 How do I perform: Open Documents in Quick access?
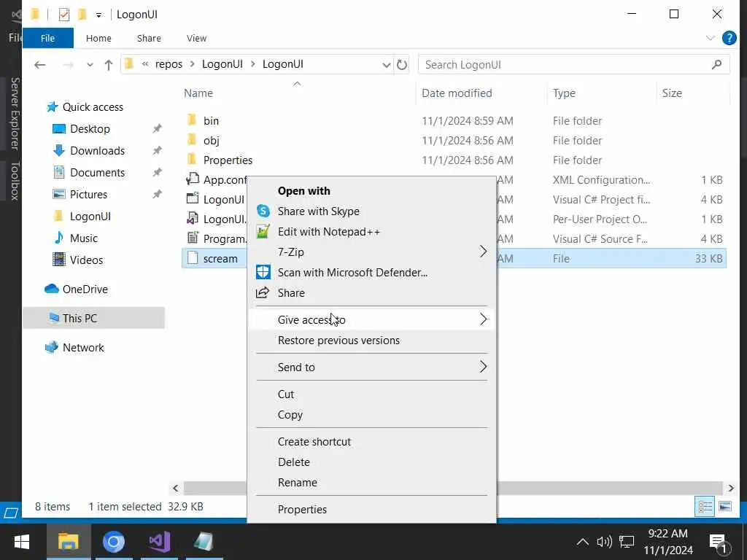97,172
